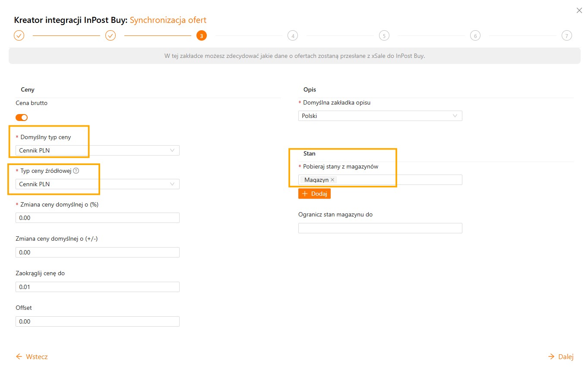The height and width of the screenshot is (372, 588).
Task: Click the Zmiana ceny domyślnej o (%) field
Action: (x=97, y=218)
